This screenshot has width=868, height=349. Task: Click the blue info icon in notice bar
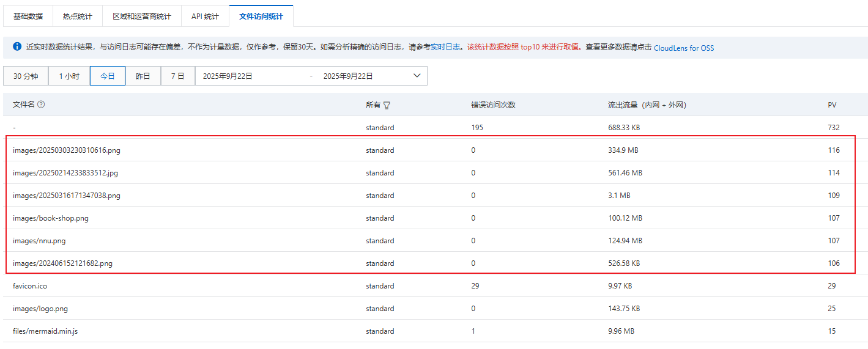17,46
